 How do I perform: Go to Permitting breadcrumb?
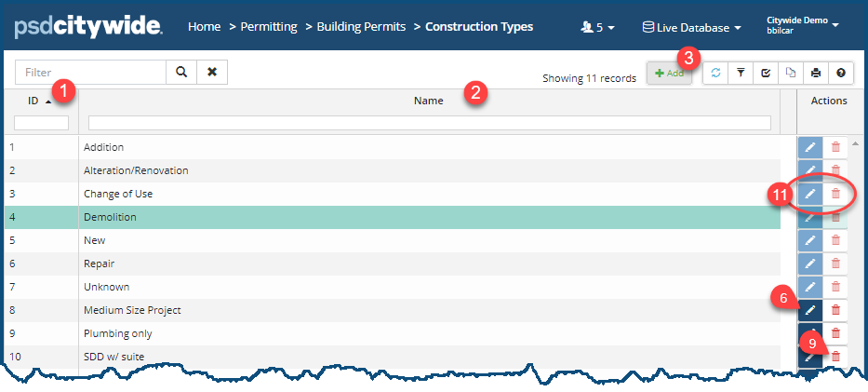click(269, 27)
